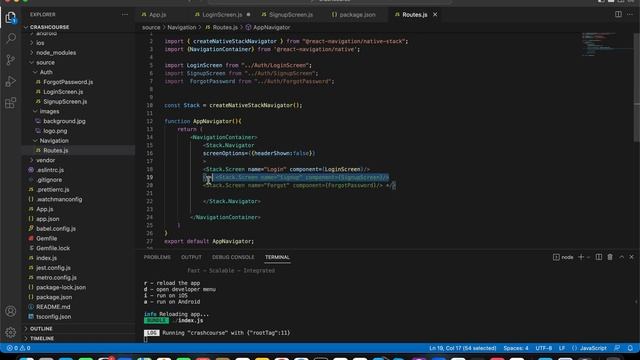640x360 pixels.
Task: Collapse the CRASHCOURSE root folder
Action: pyautogui.click(x=49, y=27)
